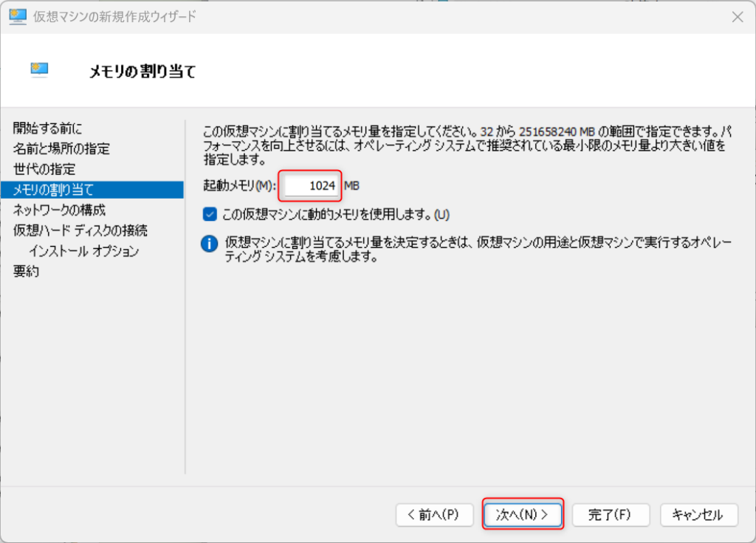Toggle the 動的メモリを使用します checkbox
The image size is (756, 543).
click(210, 214)
